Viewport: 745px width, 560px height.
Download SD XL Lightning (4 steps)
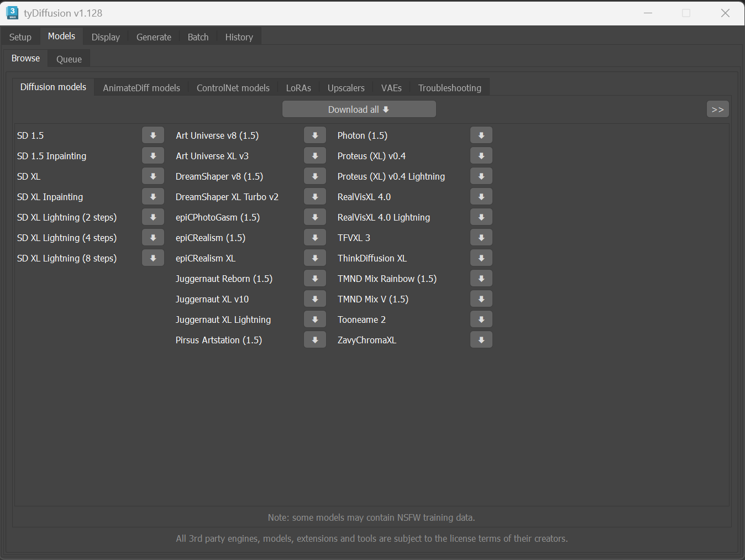click(x=153, y=238)
